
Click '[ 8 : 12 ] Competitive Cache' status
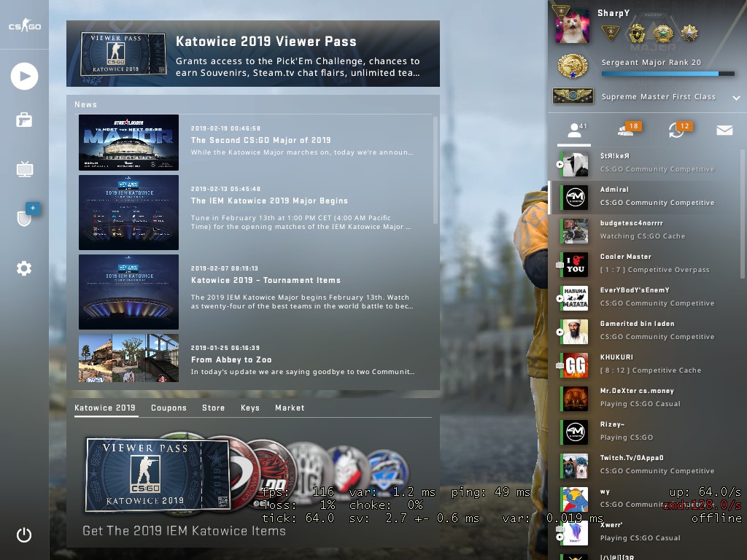[x=650, y=370]
